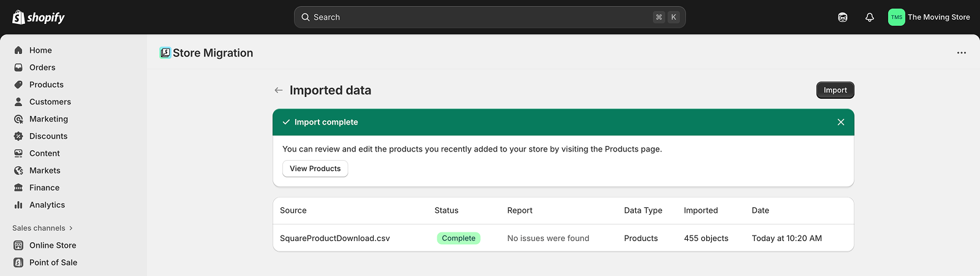The height and width of the screenshot is (276, 980).
Task: Click the Markets globe icon
Action: [18, 171]
